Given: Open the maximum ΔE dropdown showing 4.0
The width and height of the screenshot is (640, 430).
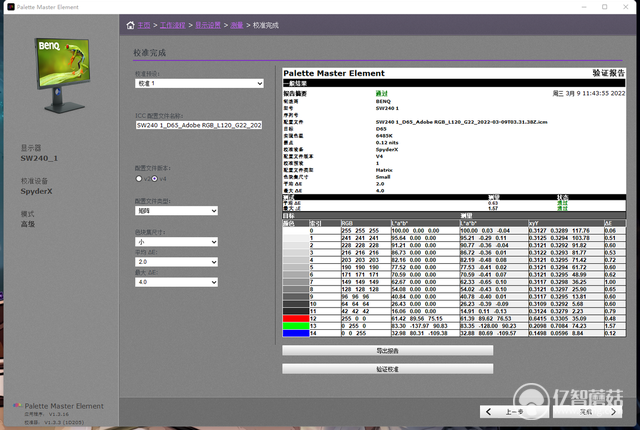Looking at the screenshot, I should click(x=176, y=282).
